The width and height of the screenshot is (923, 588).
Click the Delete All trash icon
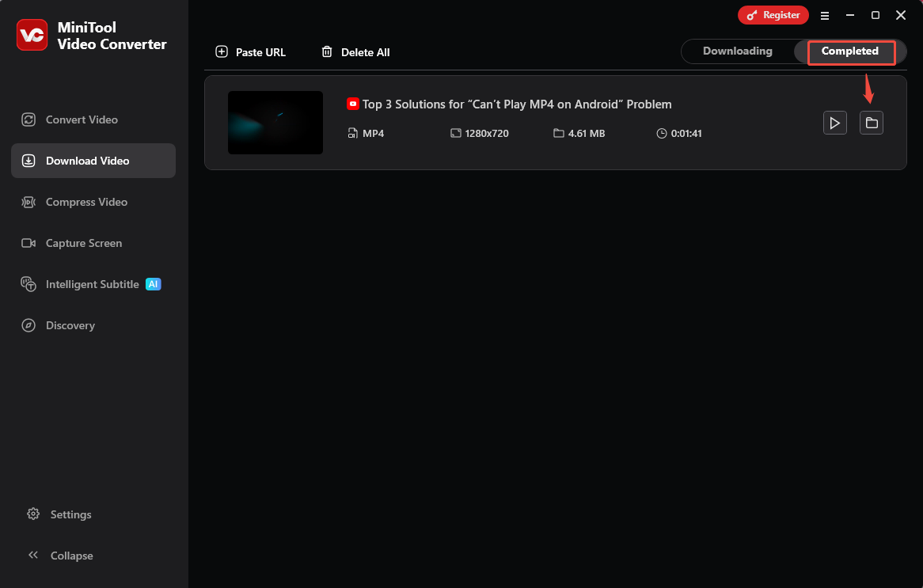327,51
